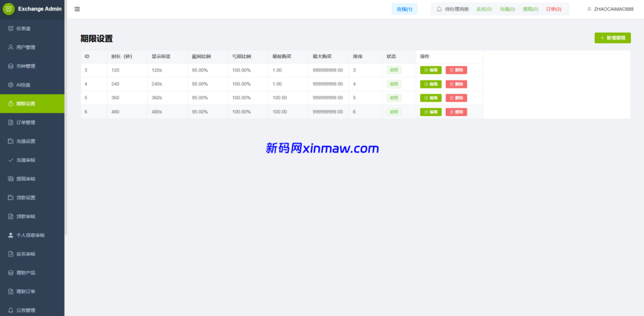Edit the row with ID 5
The height and width of the screenshot is (316, 644).
coord(430,98)
